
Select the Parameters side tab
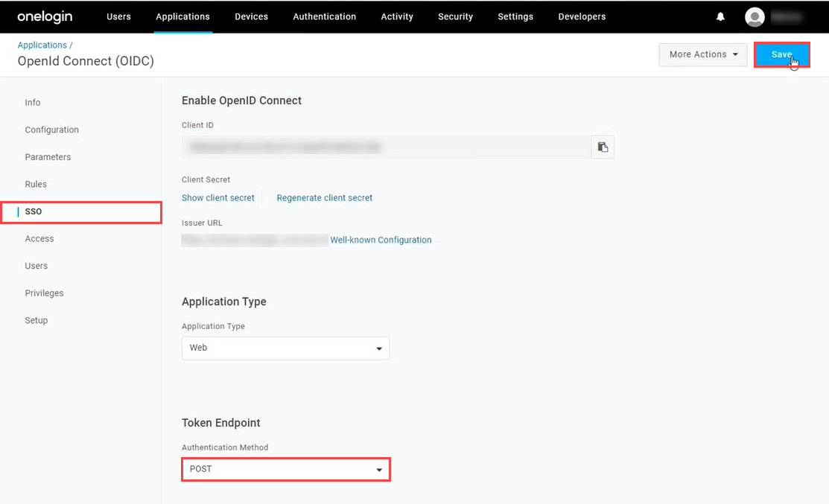(48, 157)
